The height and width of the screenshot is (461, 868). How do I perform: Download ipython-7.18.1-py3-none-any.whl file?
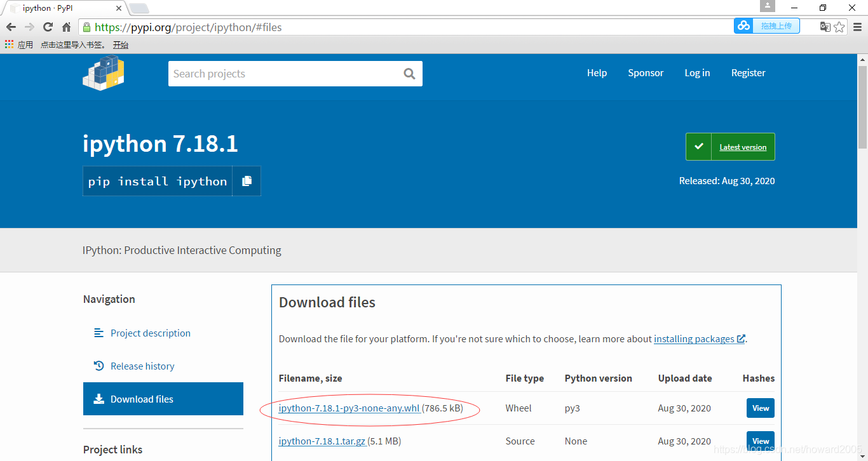coord(349,408)
